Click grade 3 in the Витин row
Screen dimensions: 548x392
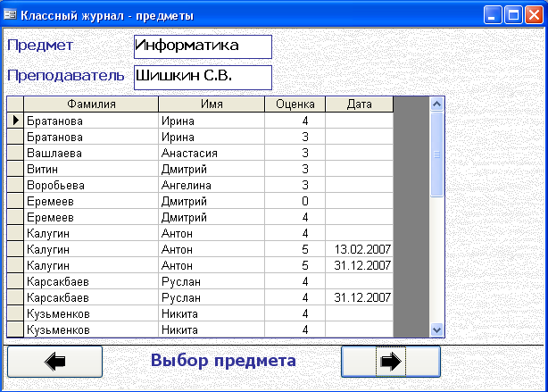coord(295,169)
